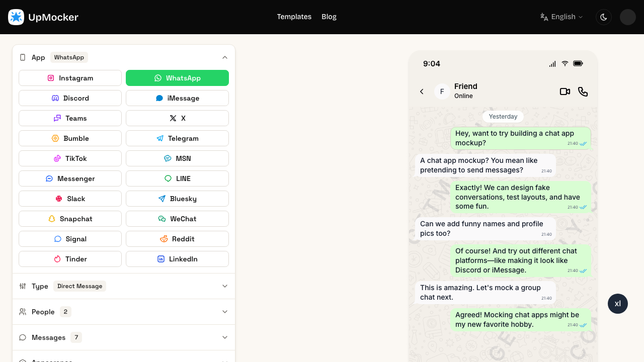Expand the Type Direct Message section
This screenshot has width=644, height=362.
tap(225, 286)
